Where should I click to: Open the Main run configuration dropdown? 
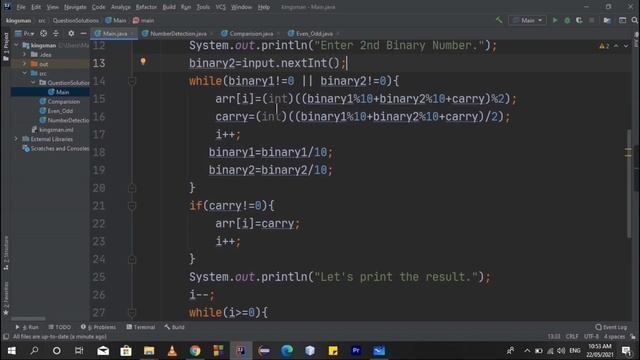click(x=527, y=20)
